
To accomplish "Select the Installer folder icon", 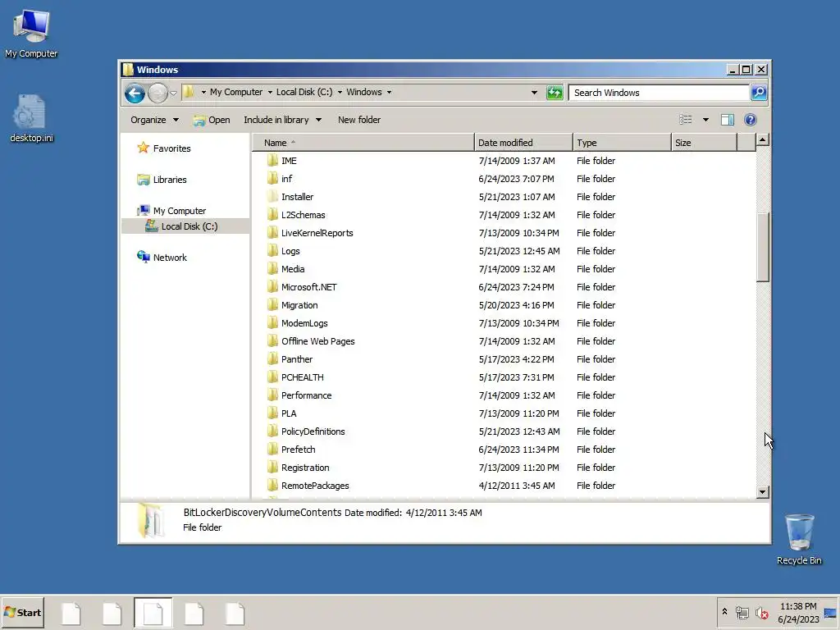I will tap(272, 197).
